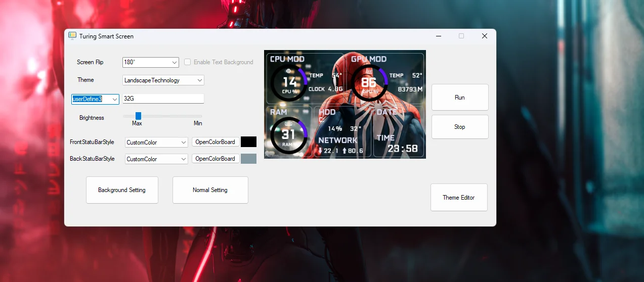This screenshot has width=644, height=282.
Task: Click the Run button
Action: point(460,97)
